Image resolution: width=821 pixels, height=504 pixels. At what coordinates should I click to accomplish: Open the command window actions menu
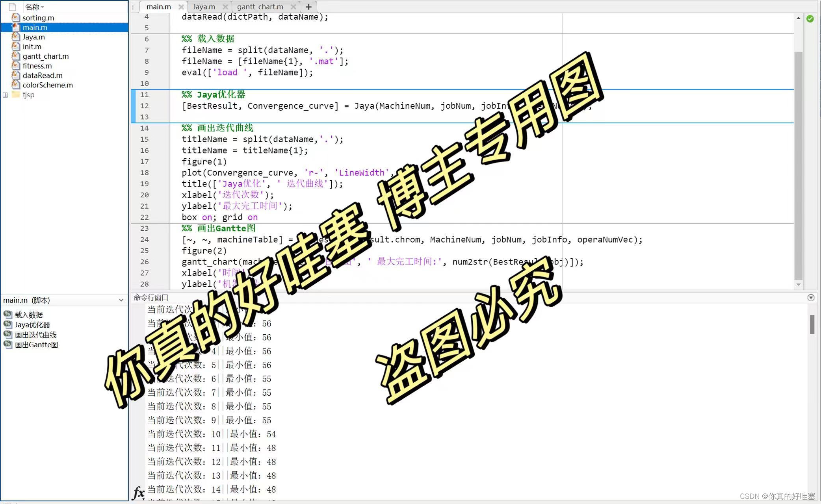pos(811,298)
